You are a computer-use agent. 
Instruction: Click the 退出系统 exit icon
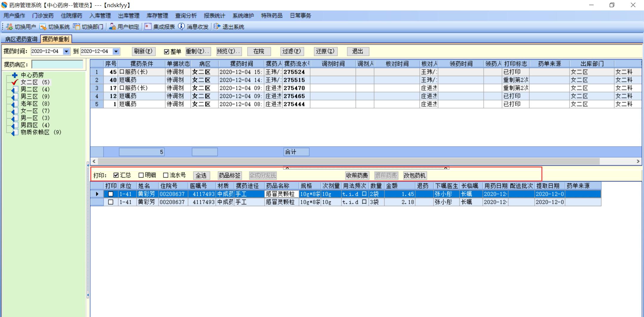(217, 27)
